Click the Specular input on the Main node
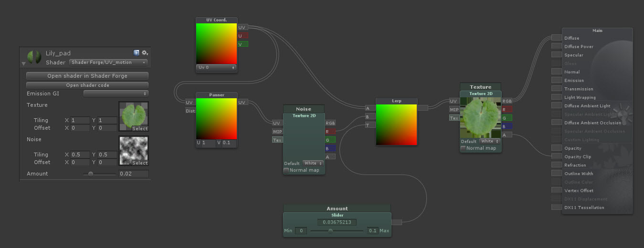Image resolution: width=644 pixels, height=248 pixels. (557, 55)
